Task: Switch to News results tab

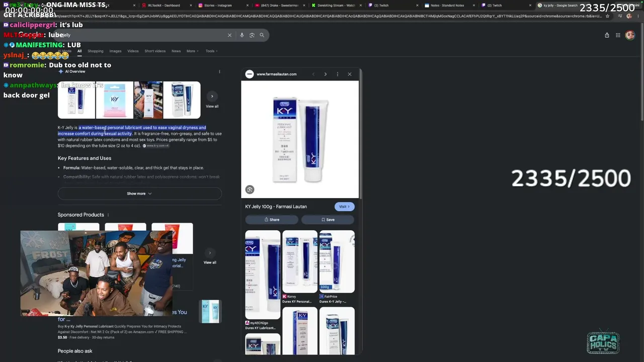Action: pyautogui.click(x=176, y=51)
